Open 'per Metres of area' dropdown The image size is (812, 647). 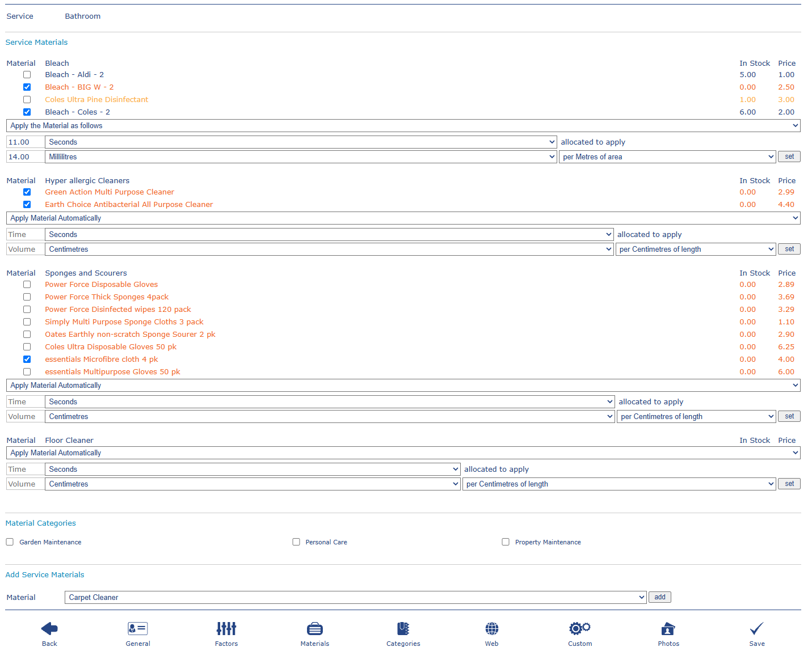point(667,157)
